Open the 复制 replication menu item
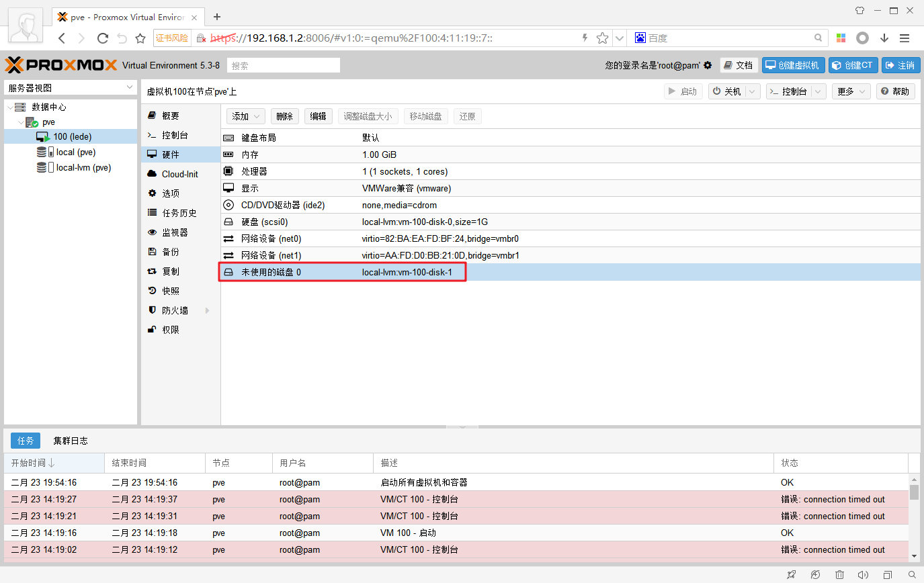This screenshot has width=924, height=583. pyautogui.click(x=181, y=271)
